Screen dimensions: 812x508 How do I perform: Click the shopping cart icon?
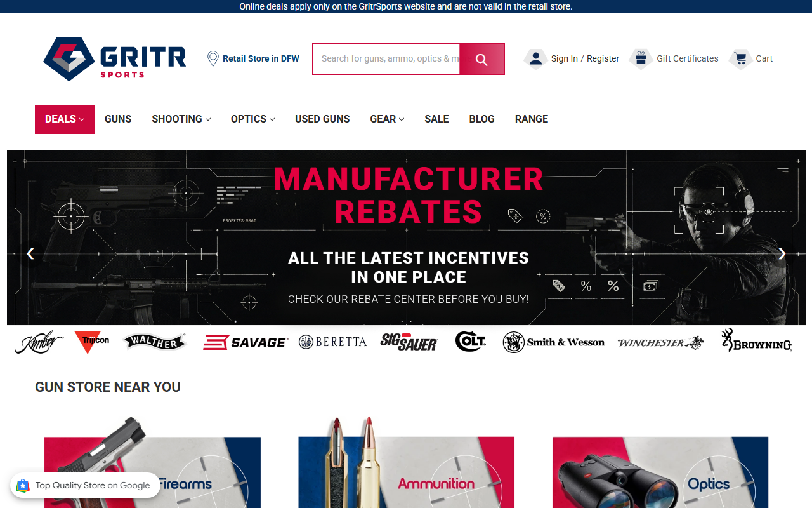pyautogui.click(x=740, y=58)
